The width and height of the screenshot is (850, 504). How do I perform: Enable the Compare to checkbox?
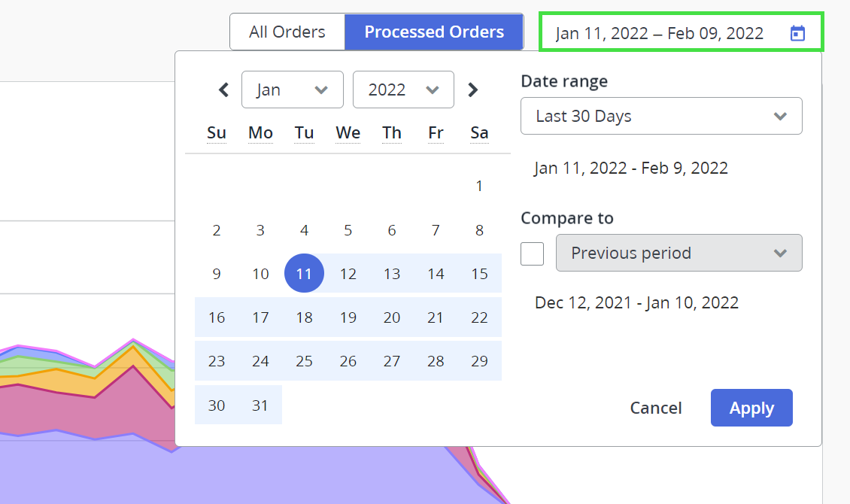tap(533, 254)
